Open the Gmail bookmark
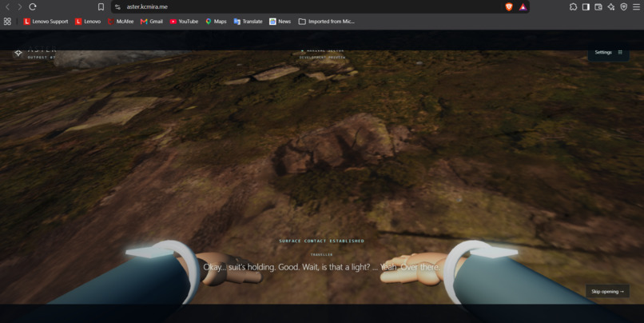The image size is (644, 323). [x=152, y=22]
